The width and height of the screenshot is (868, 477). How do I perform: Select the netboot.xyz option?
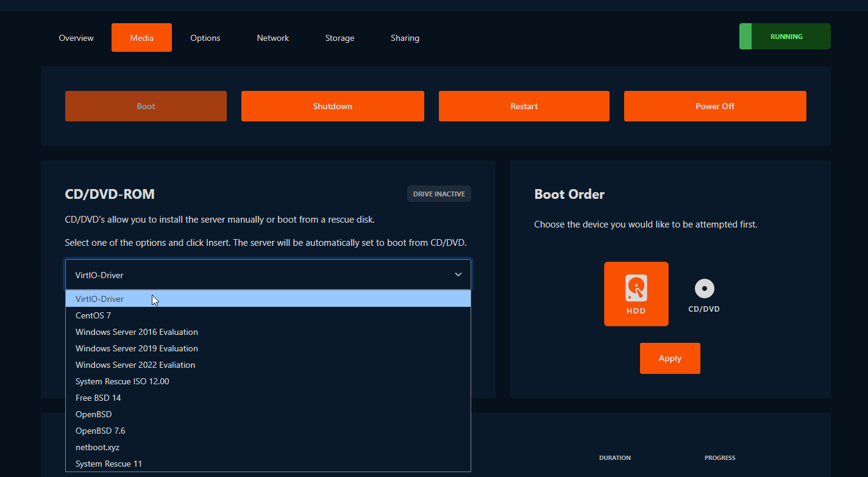(98, 447)
